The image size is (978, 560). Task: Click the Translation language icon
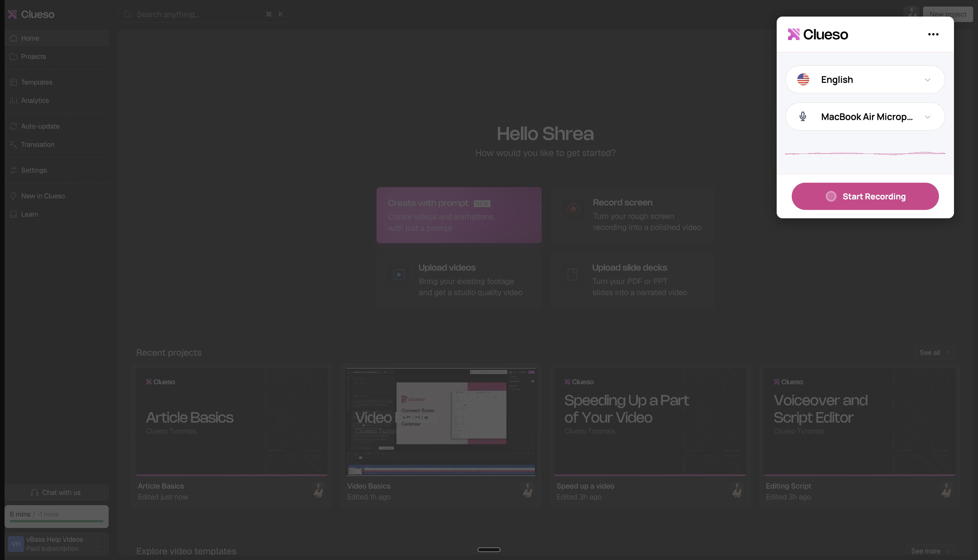tap(13, 145)
